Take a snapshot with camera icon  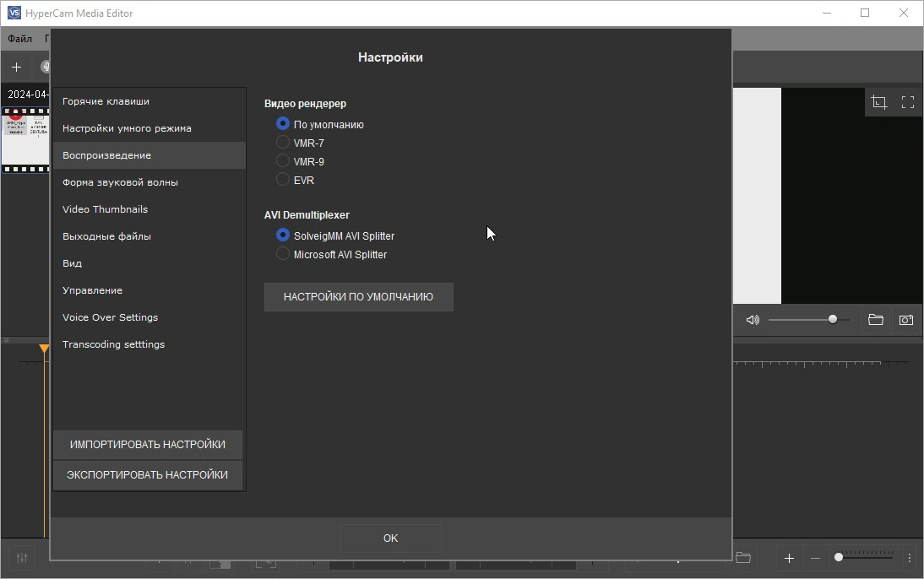pyautogui.click(x=905, y=320)
